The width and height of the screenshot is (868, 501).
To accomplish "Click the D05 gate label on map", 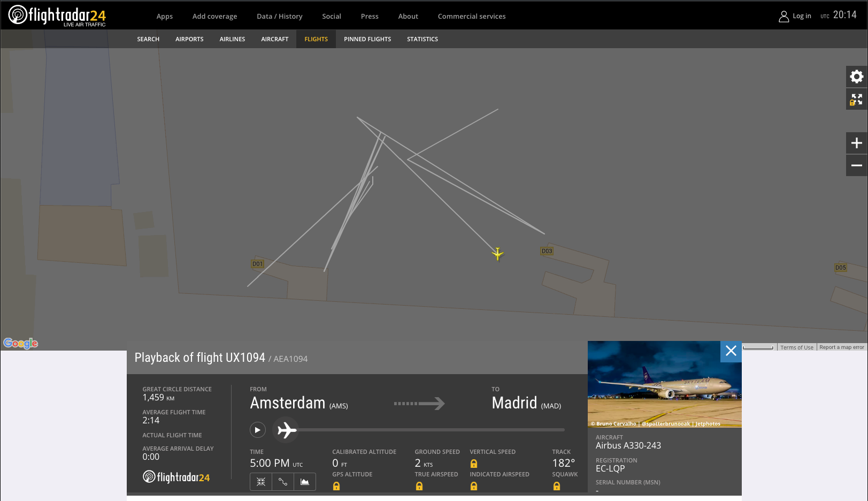I will [841, 268].
